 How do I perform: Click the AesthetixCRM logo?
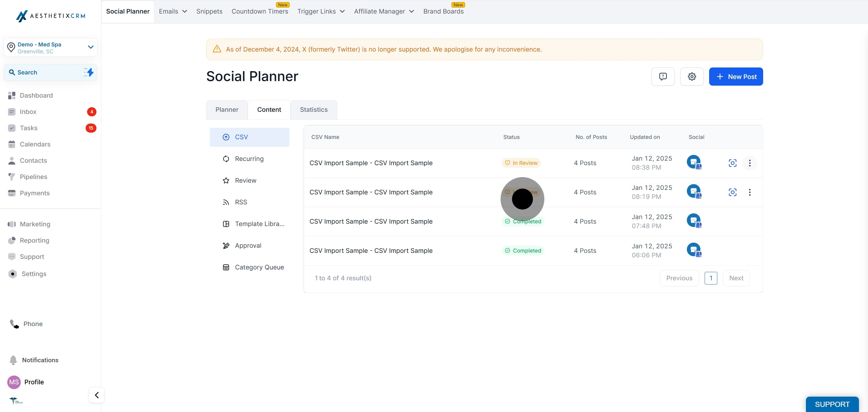[x=51, y=16]
